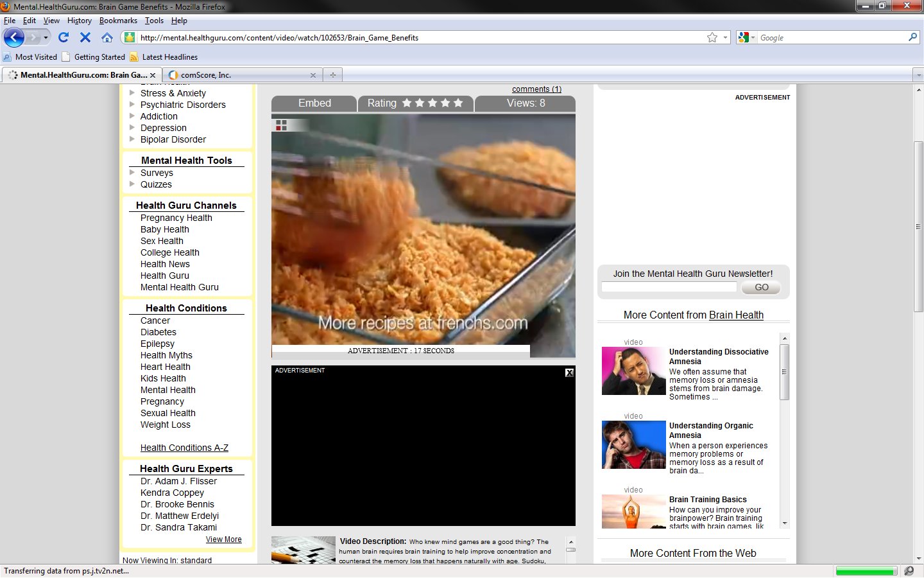Expand the Psychiatric Disorders category arrow
This screenshot has height=578, width=924.
click(x=132, y=104)
